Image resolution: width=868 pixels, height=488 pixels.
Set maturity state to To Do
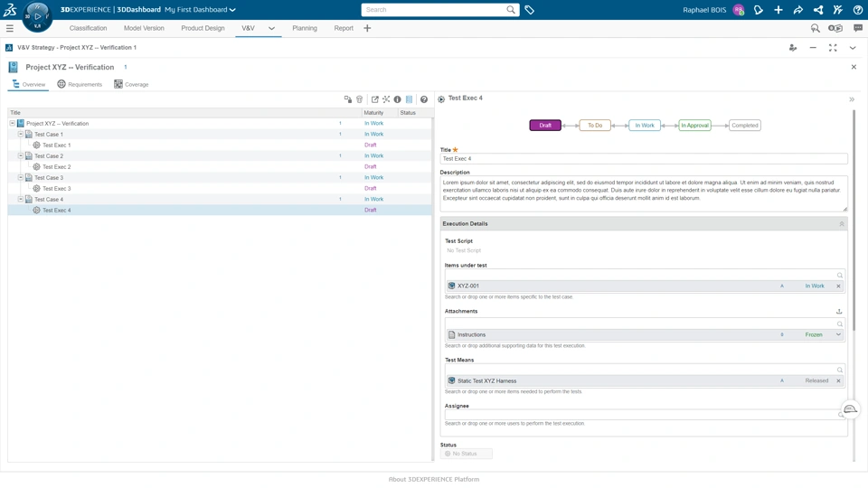[595, 126]
